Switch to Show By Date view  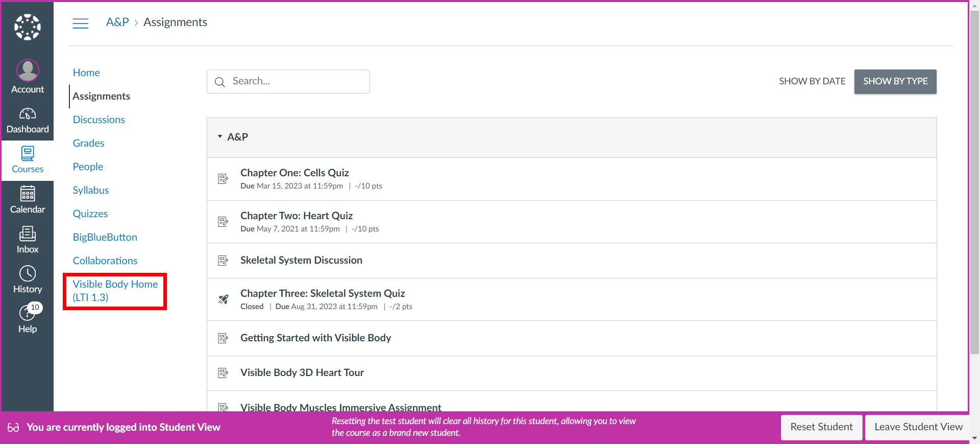click(812, 81)
